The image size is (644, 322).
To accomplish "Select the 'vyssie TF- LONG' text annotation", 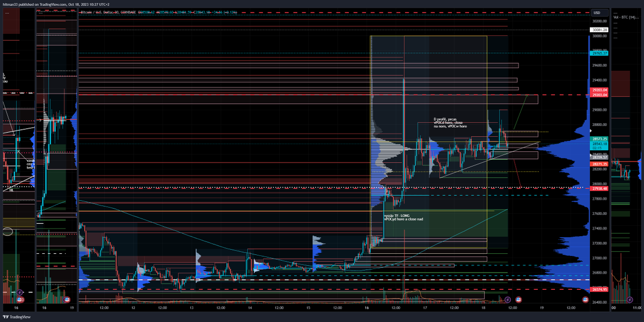I will [x=397, y=215].
